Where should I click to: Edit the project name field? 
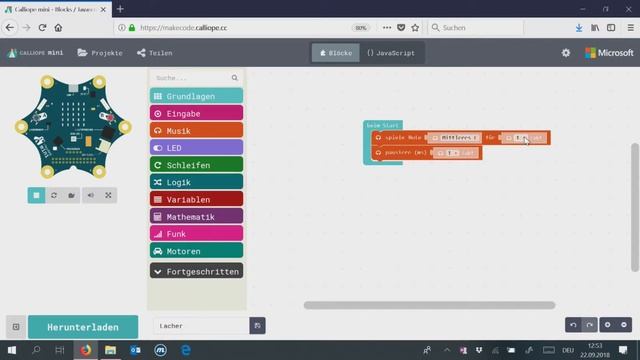pyautogui.click(x=201, y=326)
